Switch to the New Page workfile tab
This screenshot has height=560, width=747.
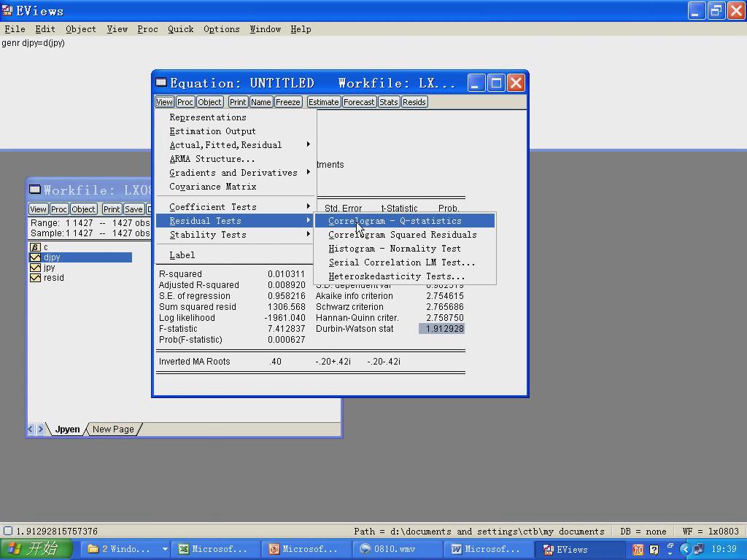click(x=113, y=429)
